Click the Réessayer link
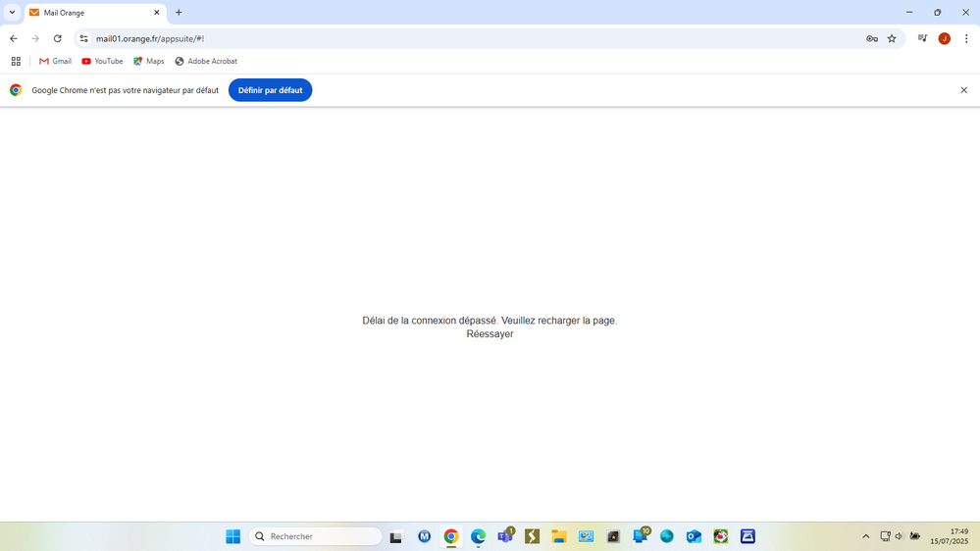The height and width of the screenshot is (551, 980). pos(490,334)
